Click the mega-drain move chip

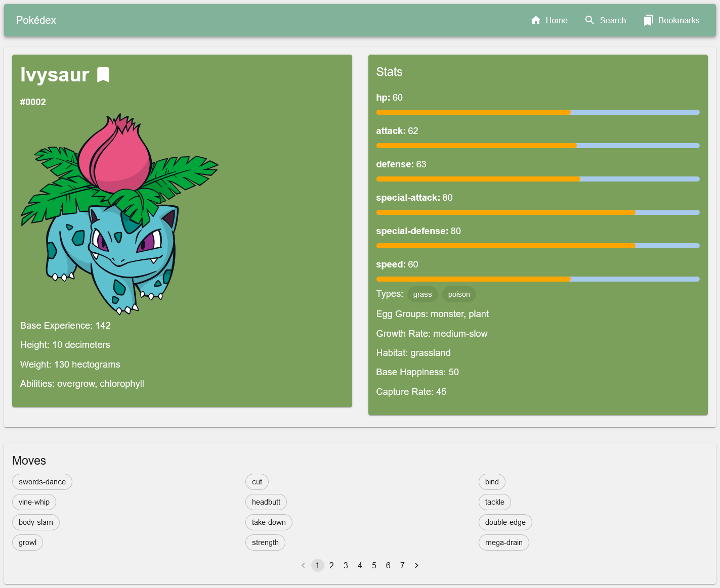504,542
